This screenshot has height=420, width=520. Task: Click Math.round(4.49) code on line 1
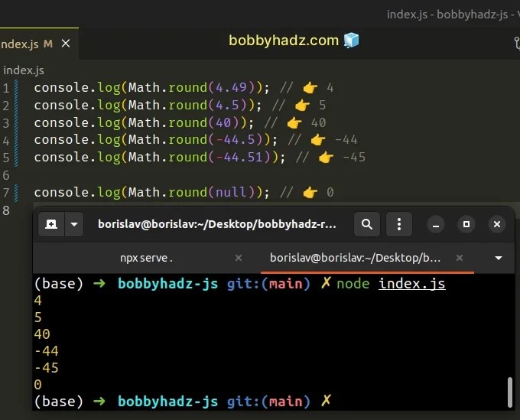(191, 88)
